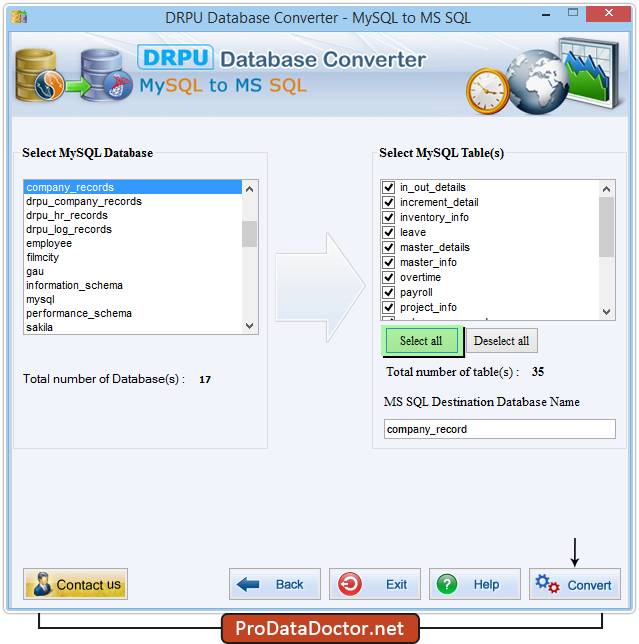Go Back to the previous step
639x644 pixels.
275,584
